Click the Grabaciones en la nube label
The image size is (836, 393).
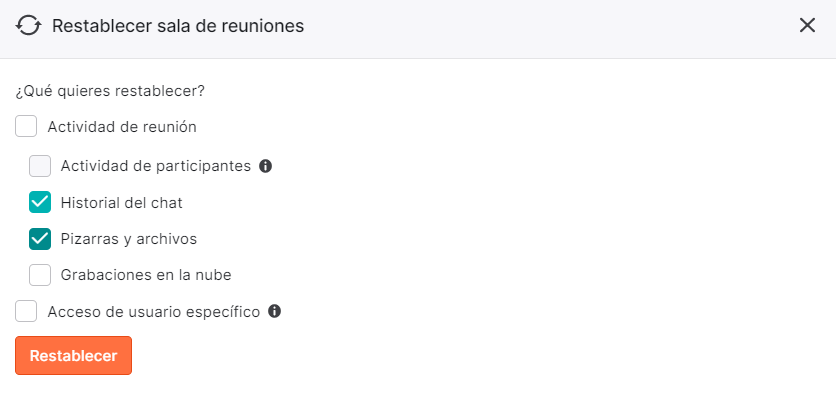146,275
